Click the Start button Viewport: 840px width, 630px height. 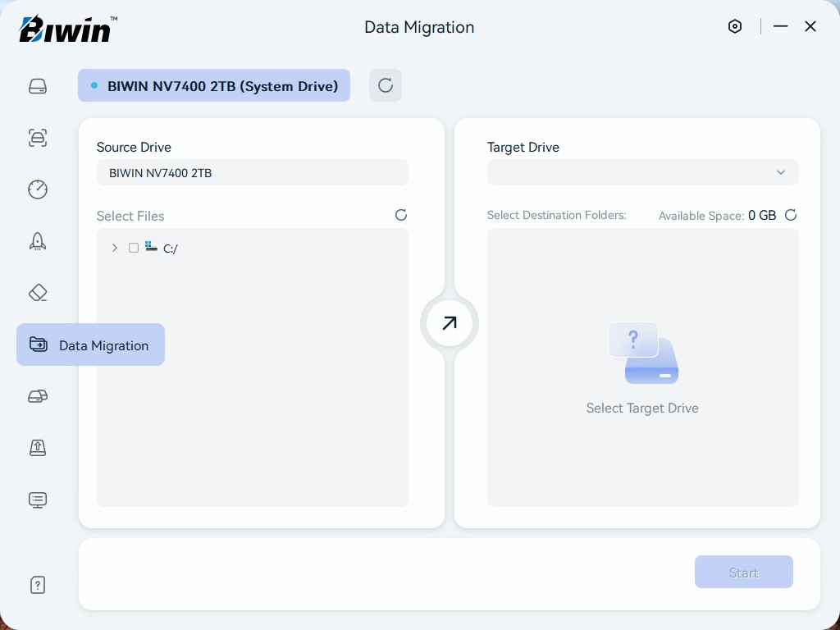coord(743,572)
